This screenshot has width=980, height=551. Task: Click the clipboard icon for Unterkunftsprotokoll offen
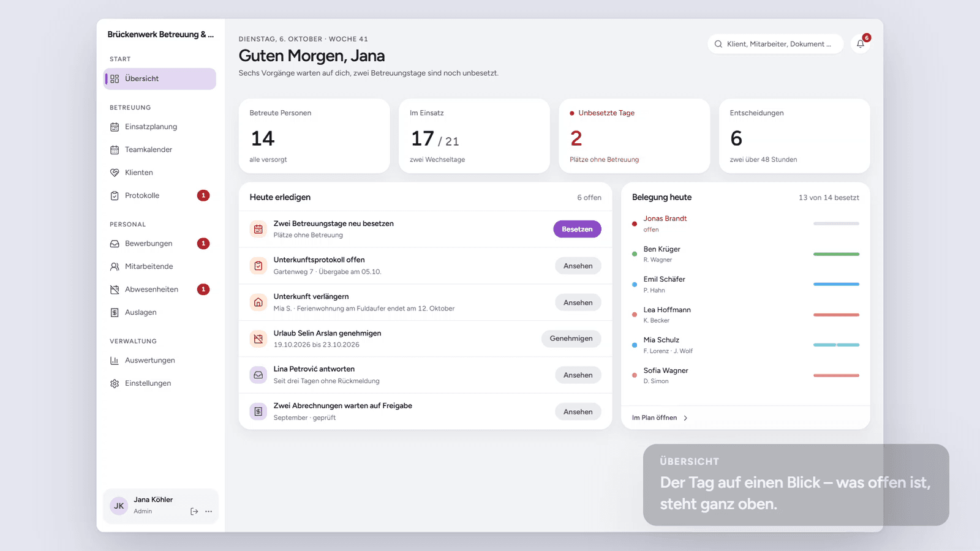click(x=258, y=266)
